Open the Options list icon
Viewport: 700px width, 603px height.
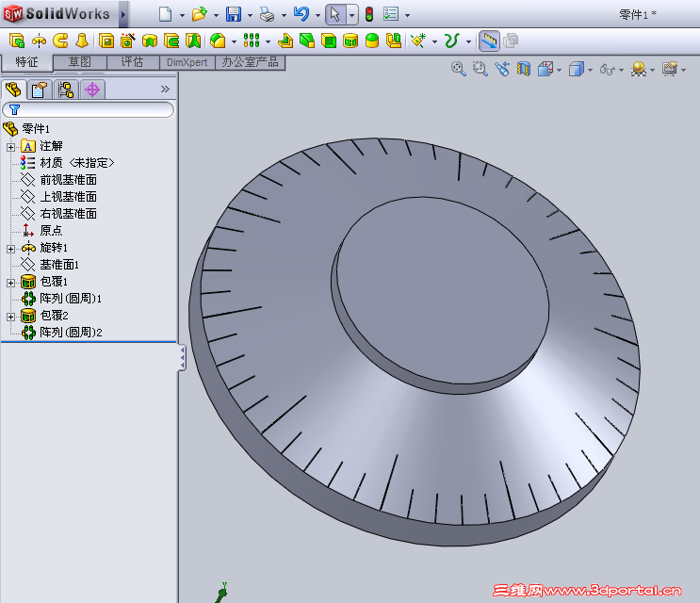[x=391, y=14]
